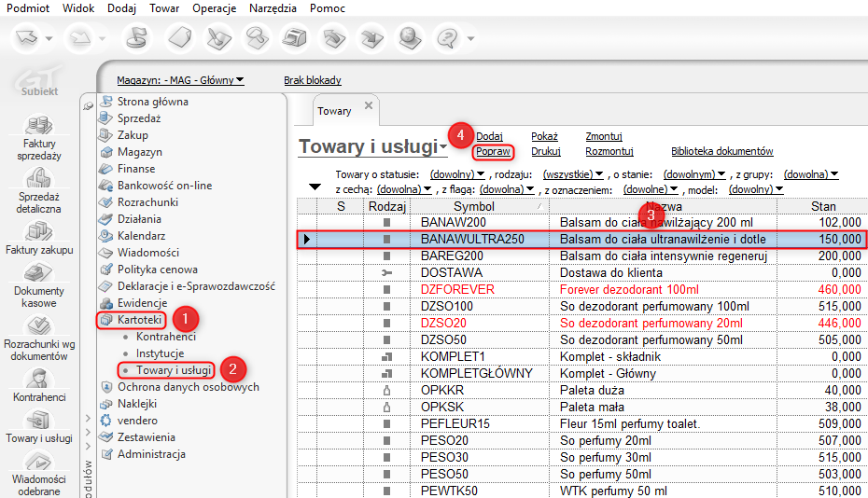Viewport: 868px width, 498px height.
Task: Click the Naklejki module icon in tree
Action: point(105,404)
